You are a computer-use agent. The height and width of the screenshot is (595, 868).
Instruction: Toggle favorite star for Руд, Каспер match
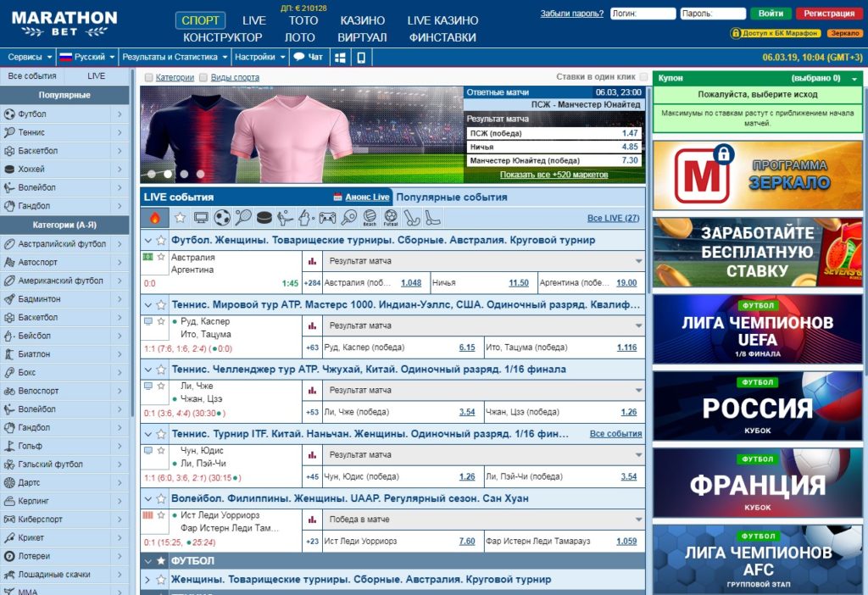click(161, 321)
